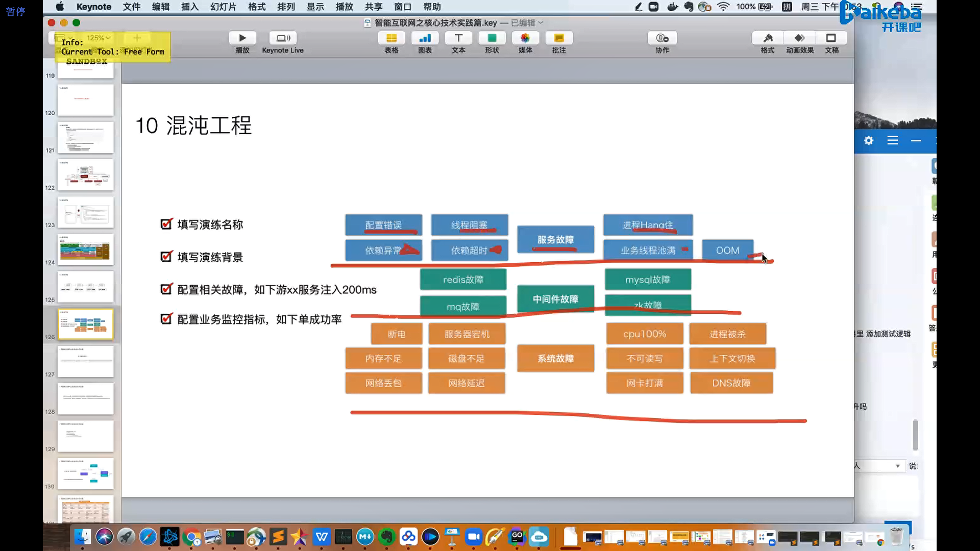Viewport: 980px width, 551px height.
Task: Open the recipient dropdown beside 说:
Action: point(897,466)
